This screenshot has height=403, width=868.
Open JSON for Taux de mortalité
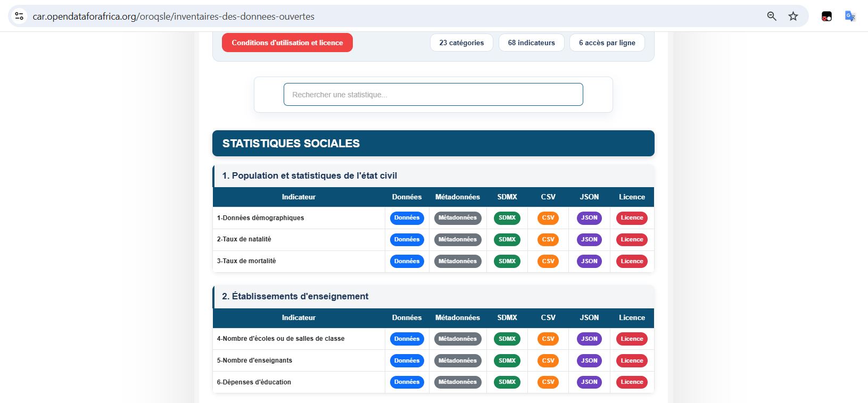pos(589,262)
